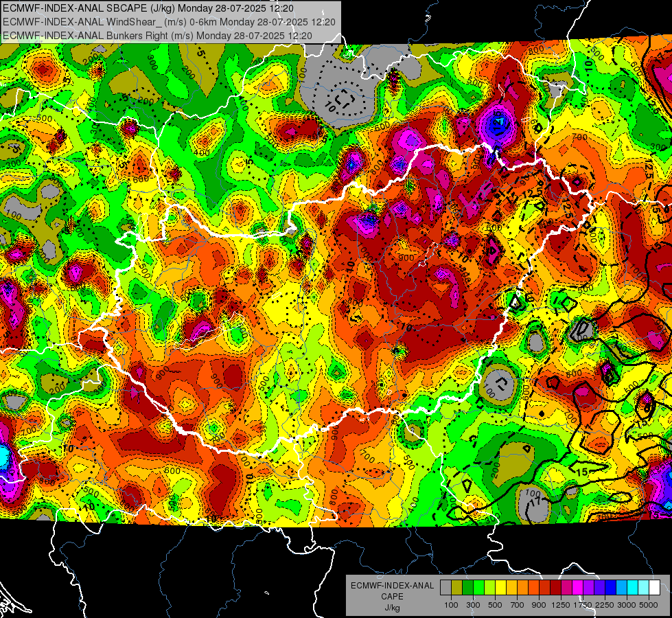Select the cyan legend swatch
The image size is (672, 618).
[x=633, y=588]
